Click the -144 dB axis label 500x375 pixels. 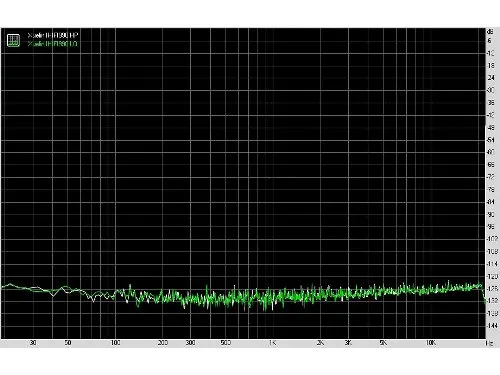pyautogui.click(x=492, y=326)
